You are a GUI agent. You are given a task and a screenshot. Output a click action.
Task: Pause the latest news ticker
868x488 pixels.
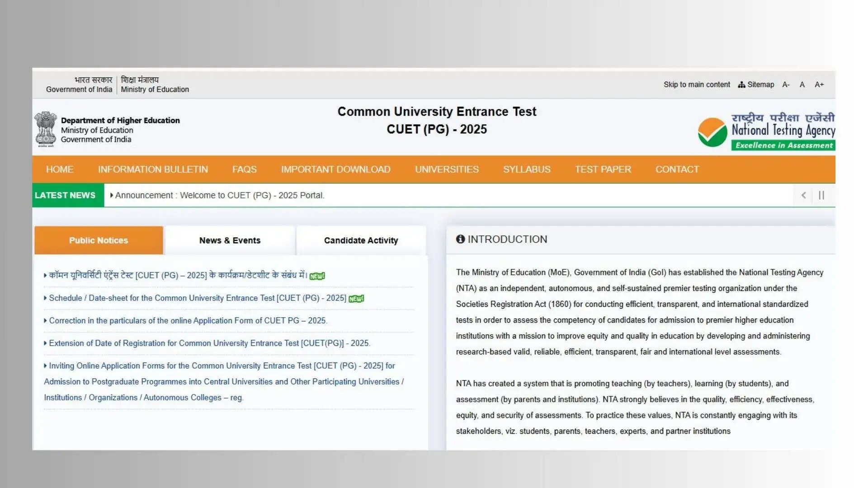pyautogui.click(x=821, y=195)
